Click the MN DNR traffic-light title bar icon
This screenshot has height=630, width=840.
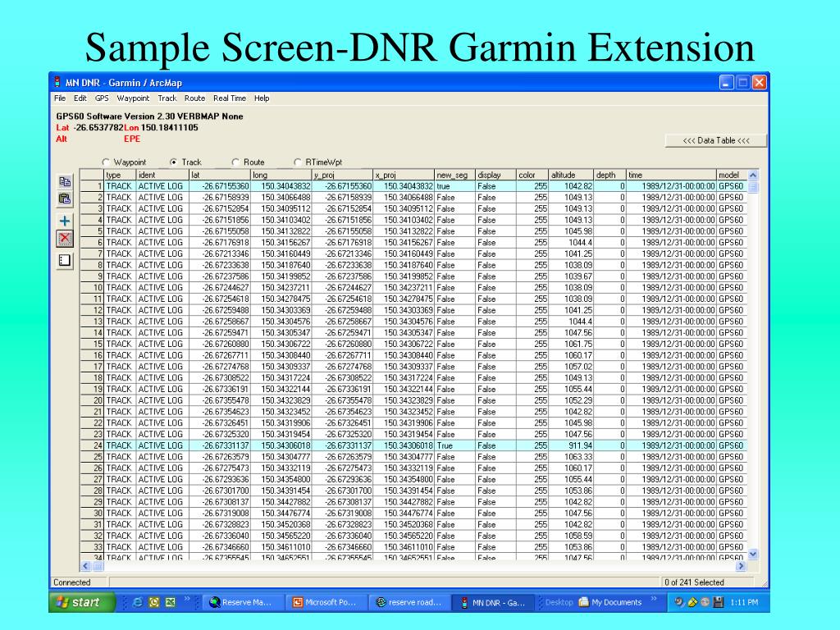[57, 83]
